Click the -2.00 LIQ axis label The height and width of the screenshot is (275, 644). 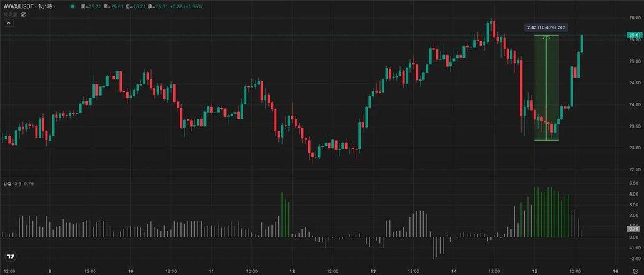(x=634, y=259)
